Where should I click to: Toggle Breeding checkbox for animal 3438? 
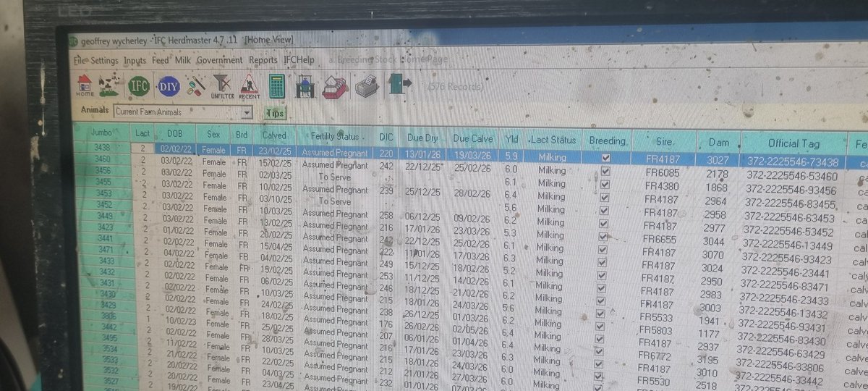pyautogui.click(x=606, y=157)
